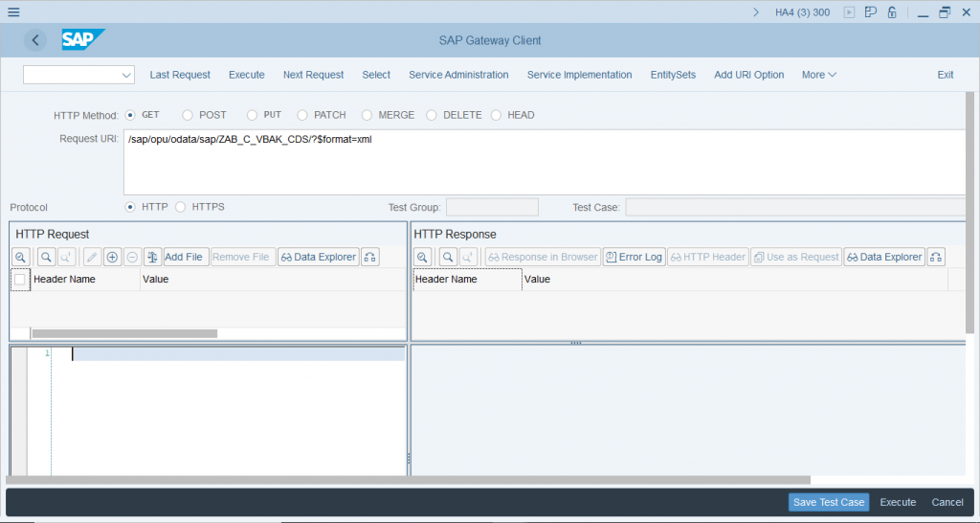Select the DELETE method radio button

pyautogui.click(x=432, y=115)
